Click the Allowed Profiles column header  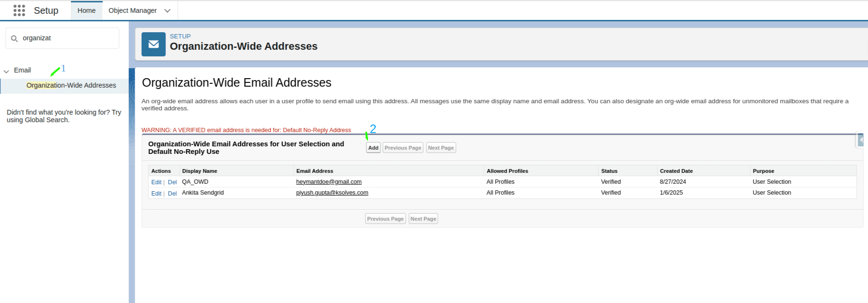pyautogui.click(x=507, y=171)
